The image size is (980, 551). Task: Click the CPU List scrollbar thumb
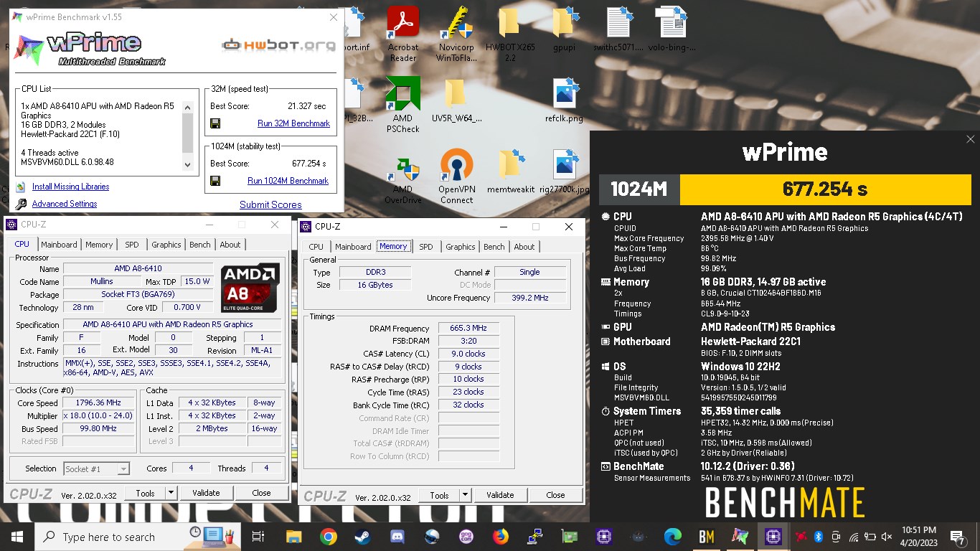(x=188, y=132)
